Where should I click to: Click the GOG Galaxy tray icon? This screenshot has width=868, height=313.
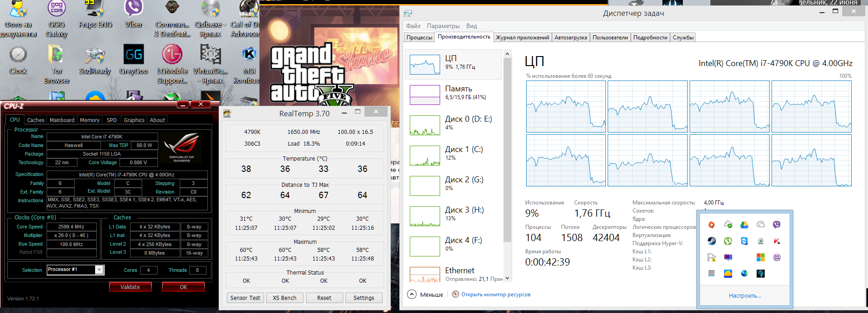point(777,257)
